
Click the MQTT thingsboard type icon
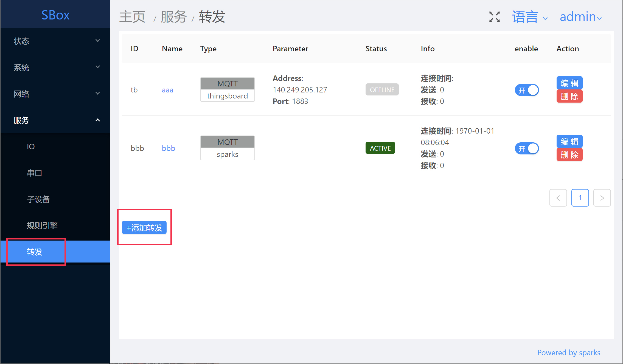point(227,90)
